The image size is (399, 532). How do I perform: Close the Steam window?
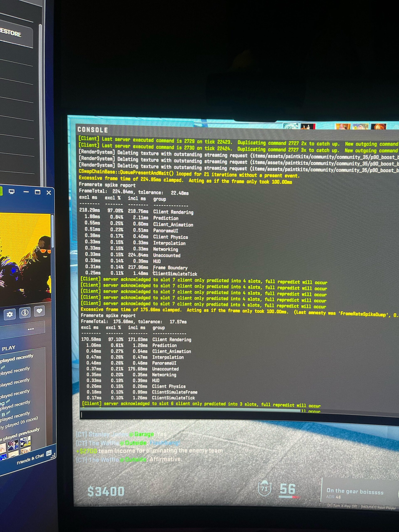49,193
